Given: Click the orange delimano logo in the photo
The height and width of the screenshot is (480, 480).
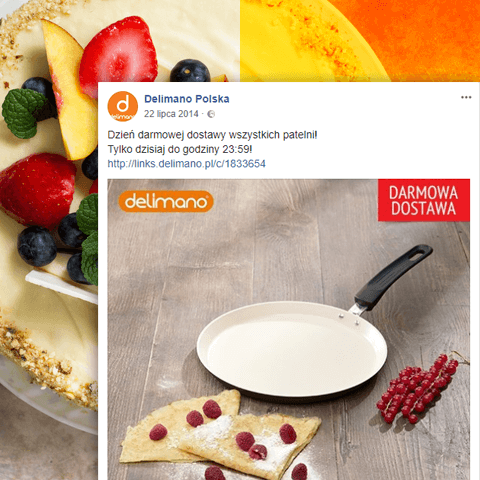Looking at the screenshot, I should pos(166,201).
